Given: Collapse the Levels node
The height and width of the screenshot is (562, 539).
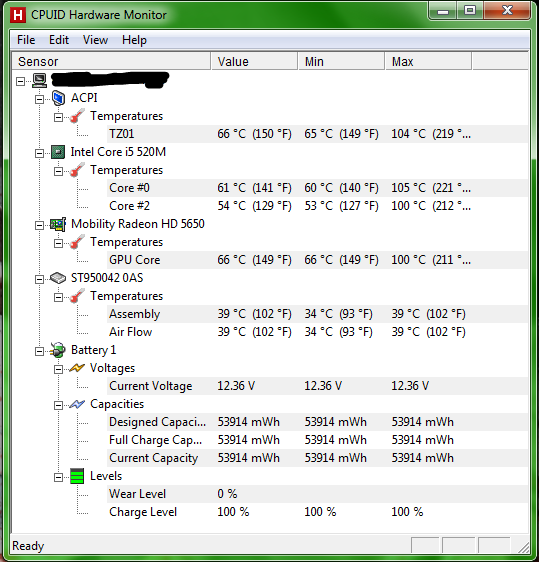Looking at the screenshot, I should click(58, 477).
